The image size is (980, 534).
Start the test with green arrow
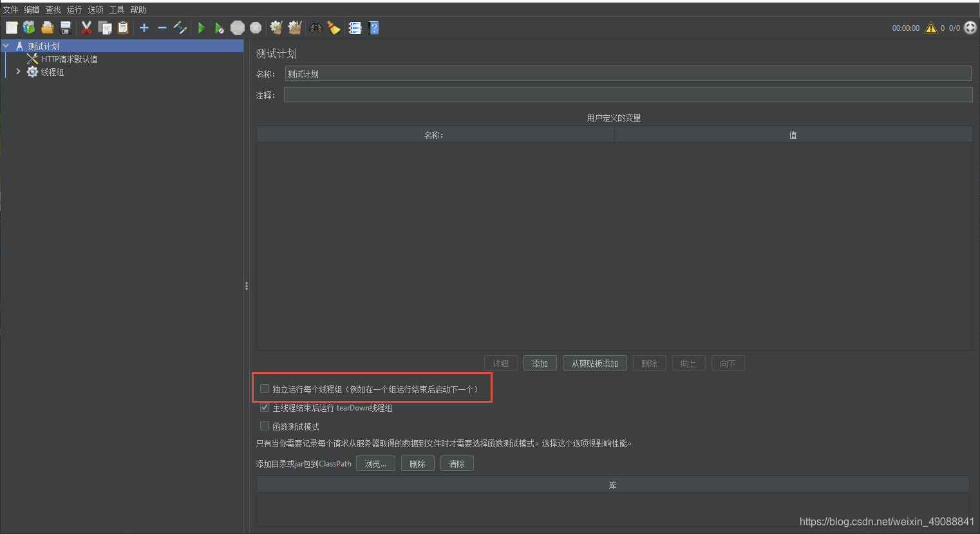(x=202, y=28)
